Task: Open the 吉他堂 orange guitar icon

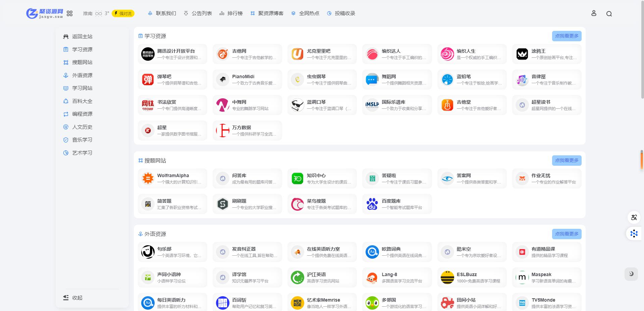Action: click(447, 105)
